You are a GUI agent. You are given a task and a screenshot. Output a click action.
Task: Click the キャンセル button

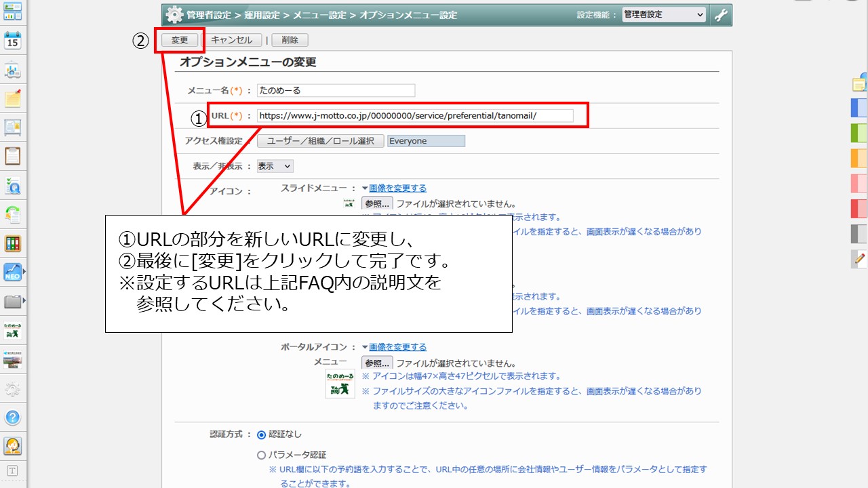231,40
